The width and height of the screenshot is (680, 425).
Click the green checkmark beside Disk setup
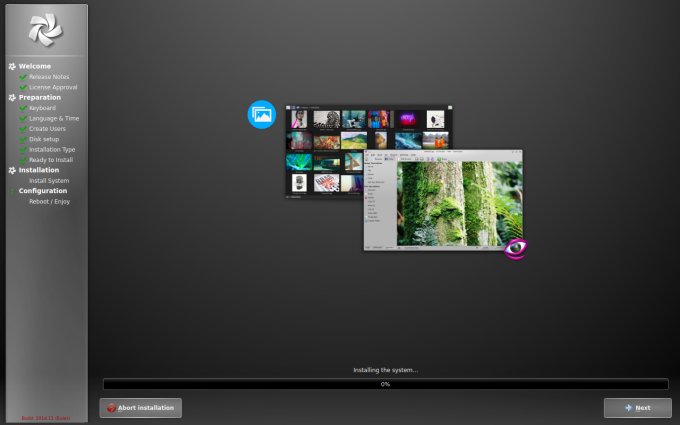tap(23, 139)
